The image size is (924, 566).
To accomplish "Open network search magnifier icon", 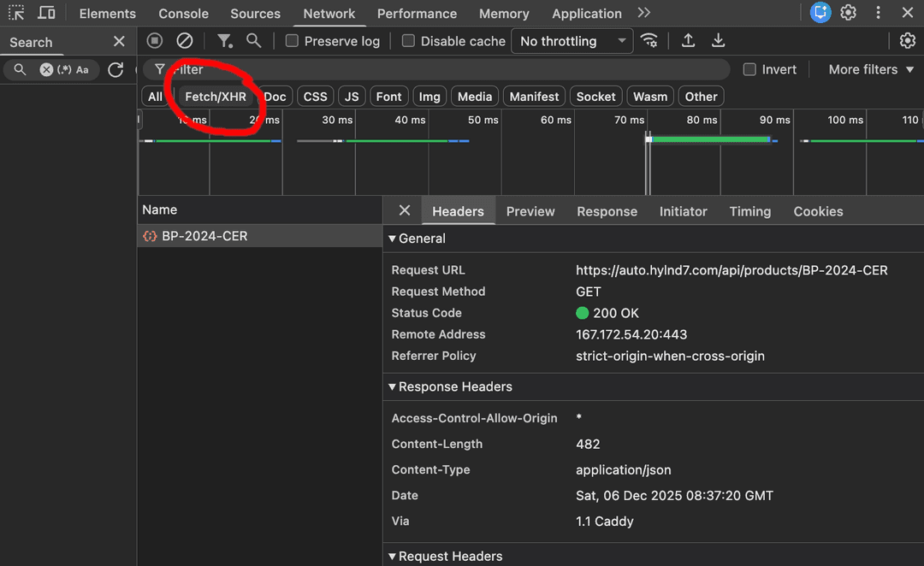I will 253,41.
